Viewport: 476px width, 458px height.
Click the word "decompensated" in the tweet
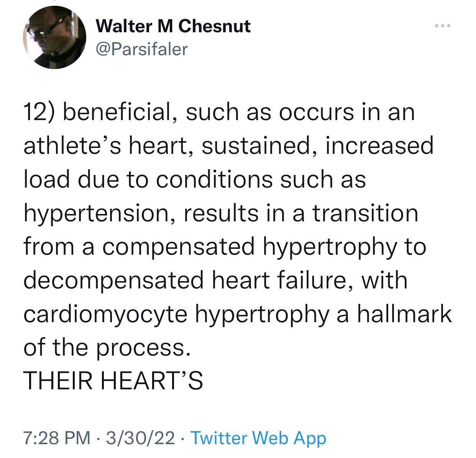coord(113,281)
